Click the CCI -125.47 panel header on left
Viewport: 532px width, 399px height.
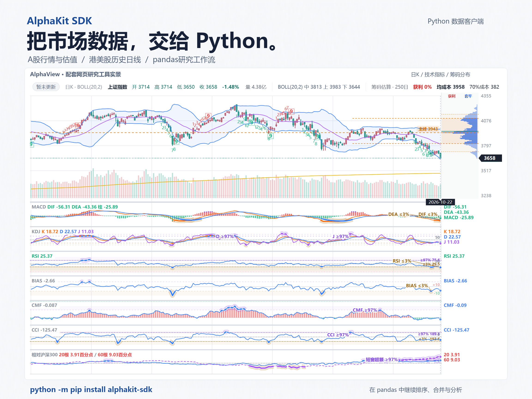tap(44, 330)
